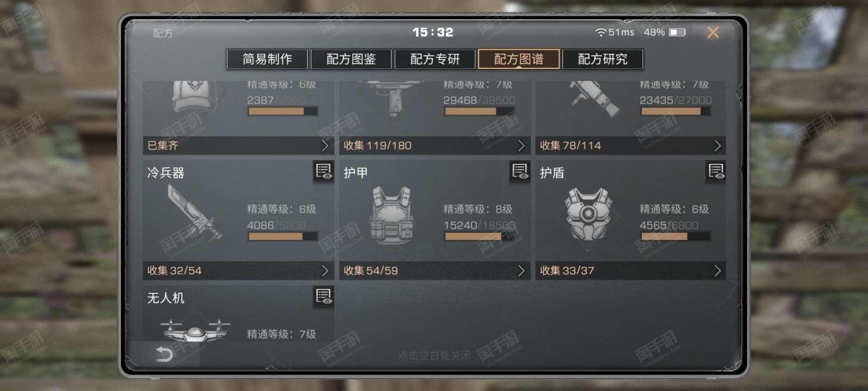
Task: Tap the battery status icon
Action: point(678,33)
